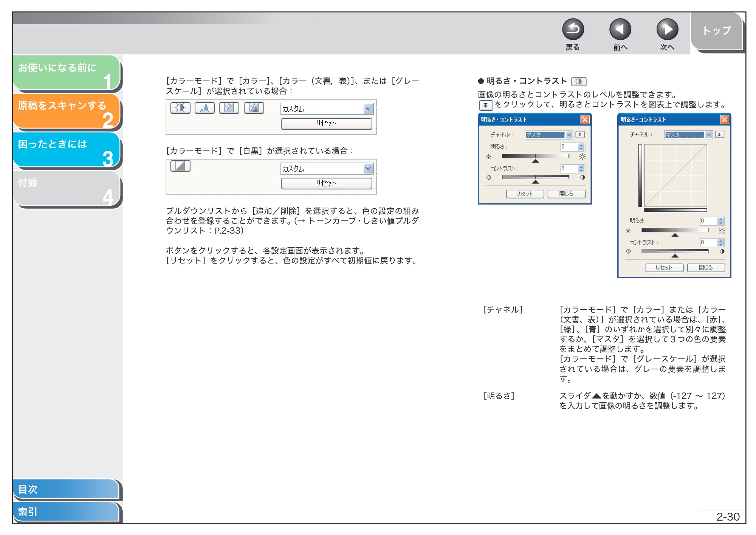Screen dimensions: 756x535
Task: Expand the graph view in small dialog
Action: pyautogui.click(x=580, y=135)
